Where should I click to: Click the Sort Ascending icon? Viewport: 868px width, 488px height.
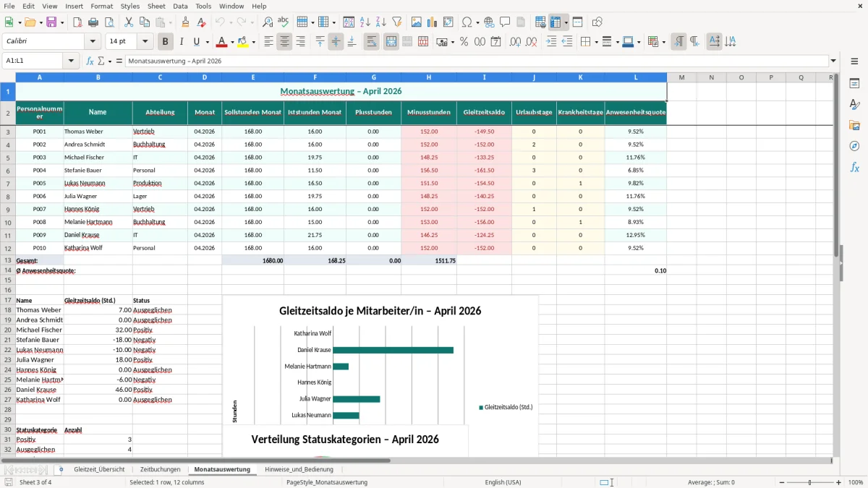pos(365,22)
